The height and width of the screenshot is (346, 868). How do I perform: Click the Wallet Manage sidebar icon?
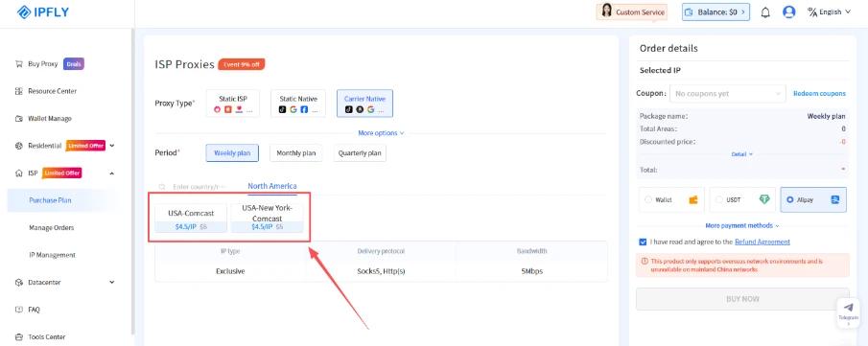point(18,119)
